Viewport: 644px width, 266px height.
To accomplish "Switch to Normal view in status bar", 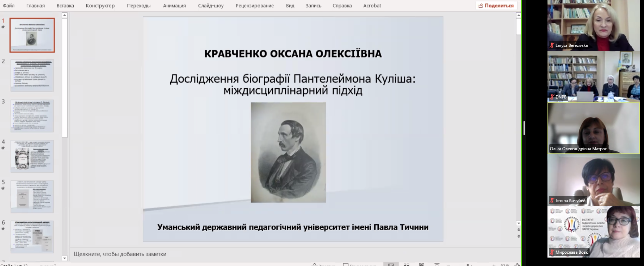I will 391,265.
